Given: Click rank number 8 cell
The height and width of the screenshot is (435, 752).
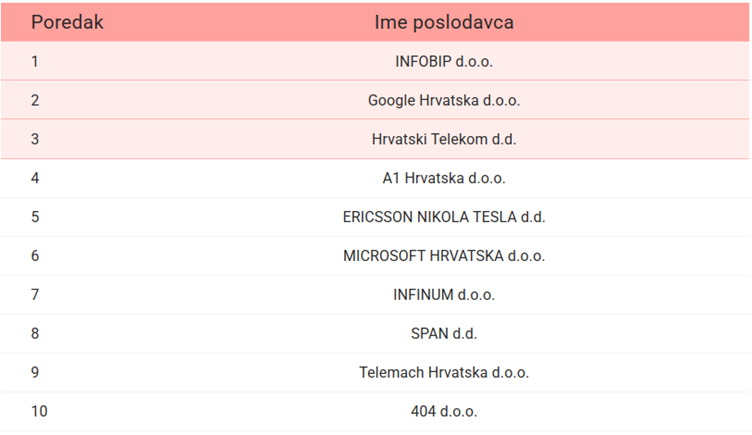Looking at the screenshot, I should [x=35, y=333].
